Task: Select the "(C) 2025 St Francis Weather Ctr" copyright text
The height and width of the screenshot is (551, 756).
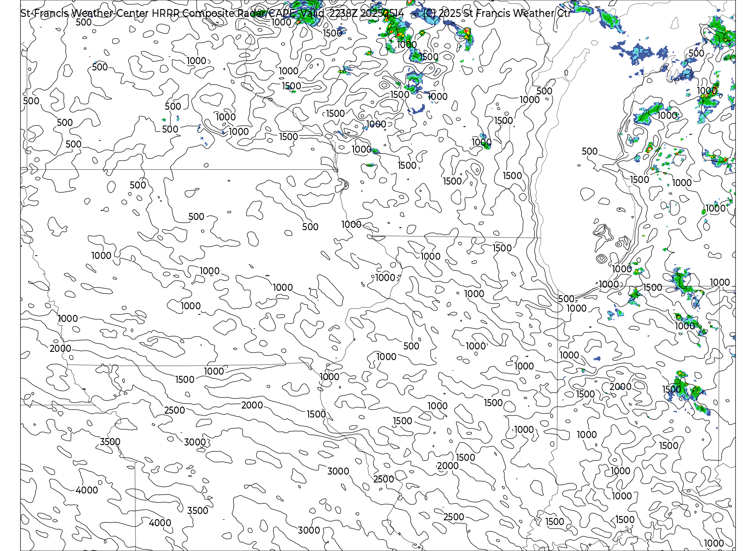Action: [x=497, y=13]
